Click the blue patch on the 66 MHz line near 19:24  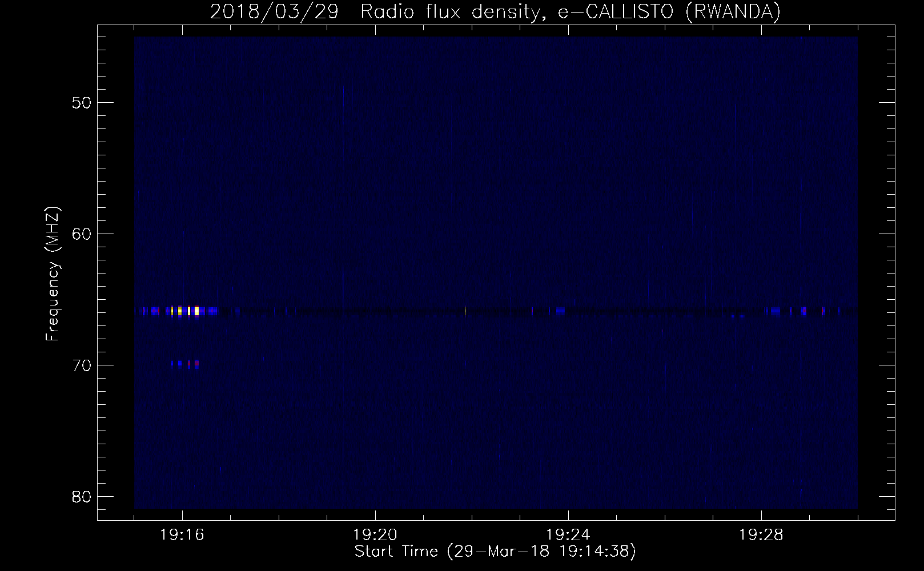point(560,311)
